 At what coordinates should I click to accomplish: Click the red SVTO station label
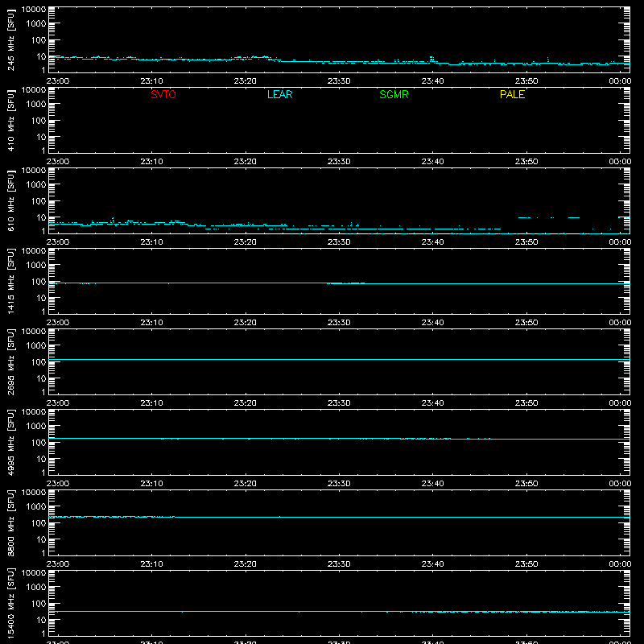163,94
